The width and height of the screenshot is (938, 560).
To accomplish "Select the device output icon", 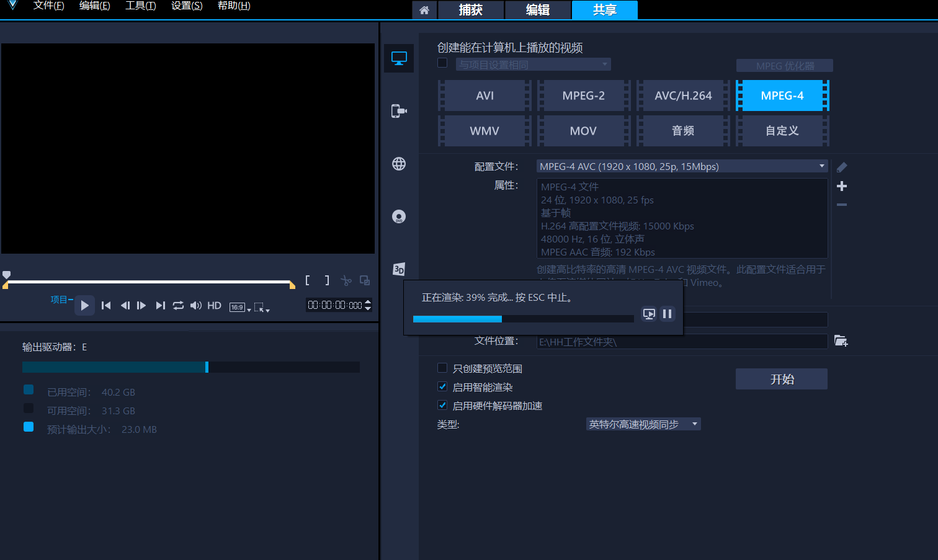I will [399, 111].
